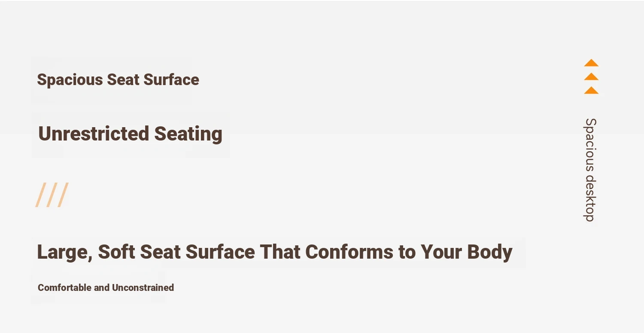Click the last slash of the triple-slash mark
The image size is (644, 333).
click(x=63, y=195)
